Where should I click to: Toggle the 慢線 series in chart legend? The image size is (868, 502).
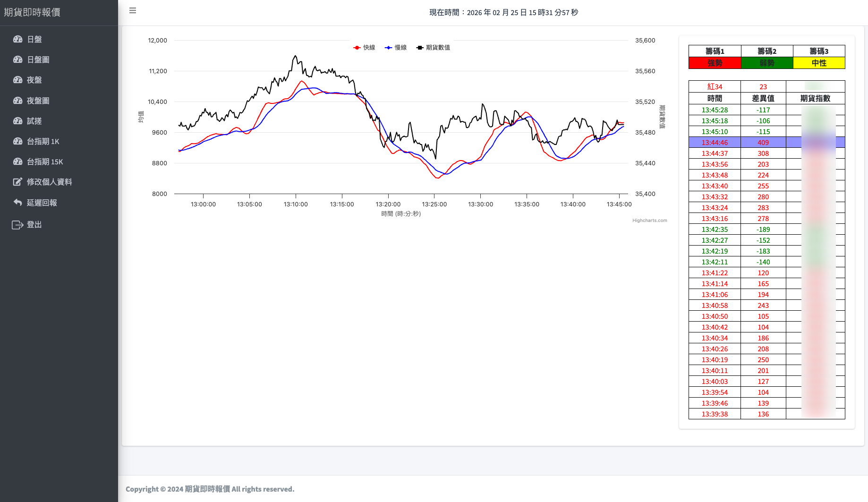[x=396, y=48]
